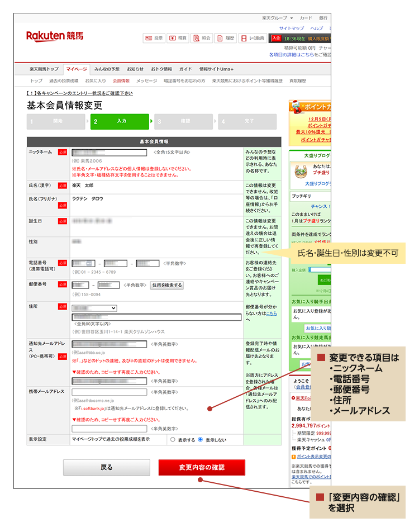Click the 変更内容の確認 button
The image size is (419, 532).
click(202, 467)
